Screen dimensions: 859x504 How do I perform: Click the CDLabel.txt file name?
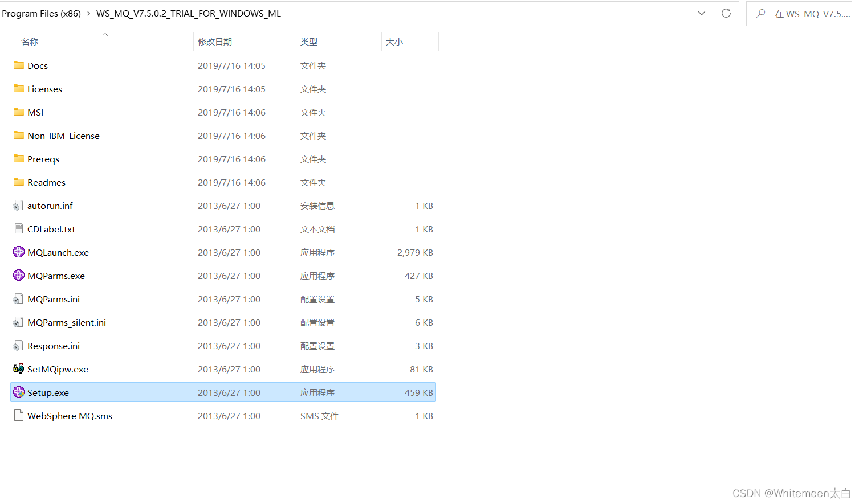[x=51, y=229]
